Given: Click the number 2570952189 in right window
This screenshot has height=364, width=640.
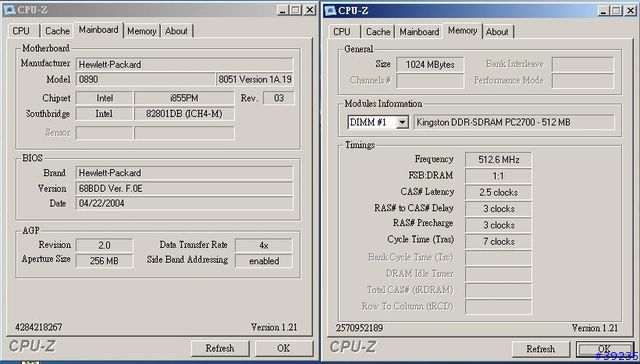Looking at the screenshot, I should click(360, 328).
